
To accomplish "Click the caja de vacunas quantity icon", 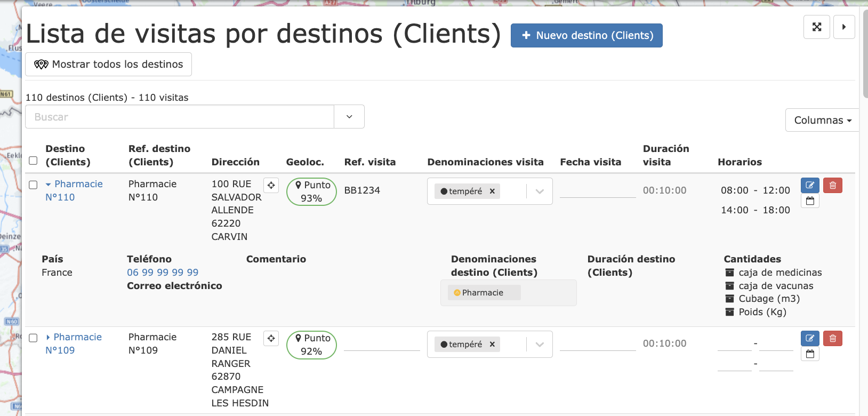I will coord(729,286).
